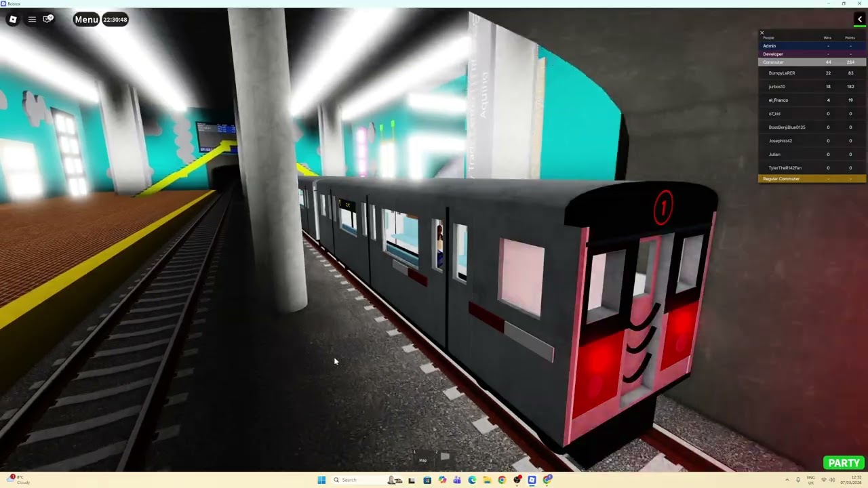Click the Wins column header

click(827, 38)
